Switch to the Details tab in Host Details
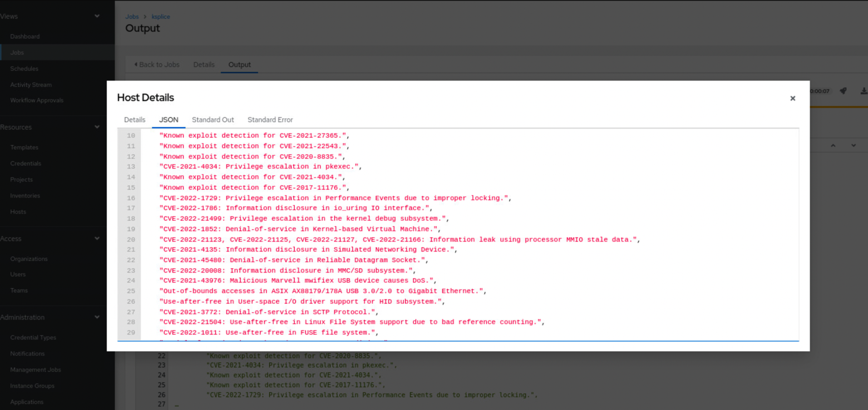Image resolution: width=868 pixels, height=410 pixels. click(135, 120)
